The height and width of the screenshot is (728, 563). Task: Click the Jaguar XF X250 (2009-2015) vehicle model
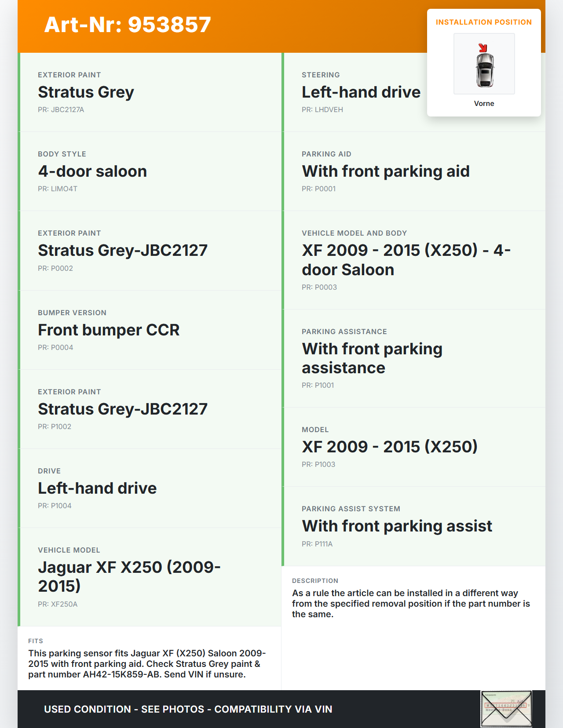click(x=129, y=576)
